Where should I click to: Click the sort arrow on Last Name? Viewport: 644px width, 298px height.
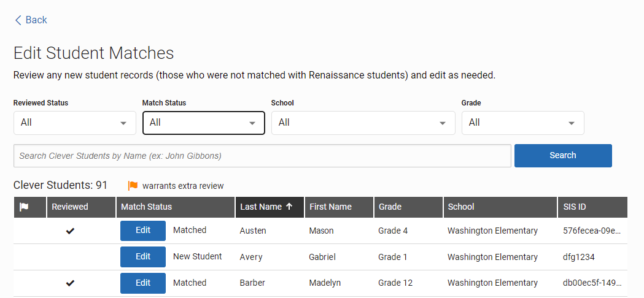point(289,207)
